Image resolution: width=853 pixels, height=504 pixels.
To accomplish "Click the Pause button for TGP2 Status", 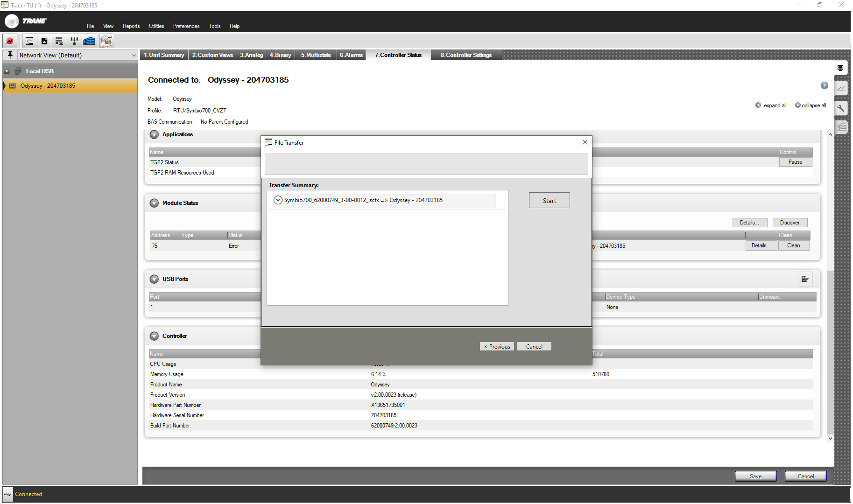I will [796, 162].
